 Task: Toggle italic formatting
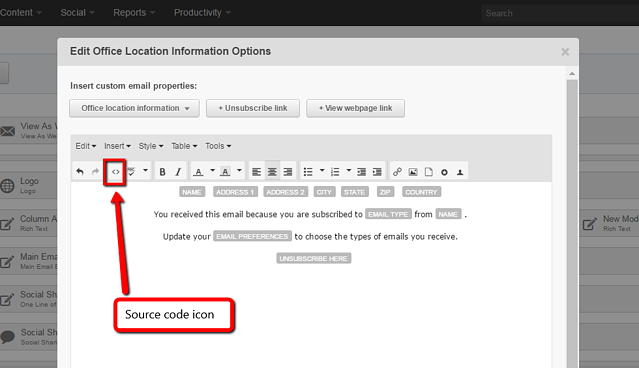point(178,172)
